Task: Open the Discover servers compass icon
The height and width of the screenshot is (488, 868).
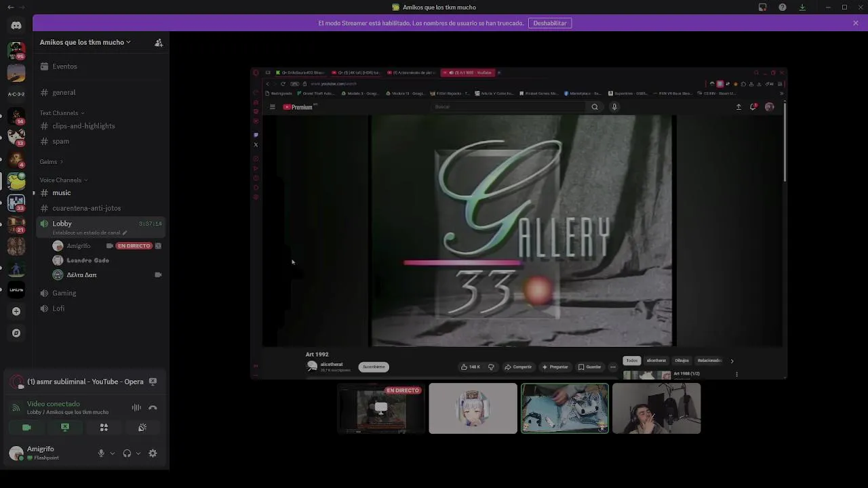Action: coord(16,333)
